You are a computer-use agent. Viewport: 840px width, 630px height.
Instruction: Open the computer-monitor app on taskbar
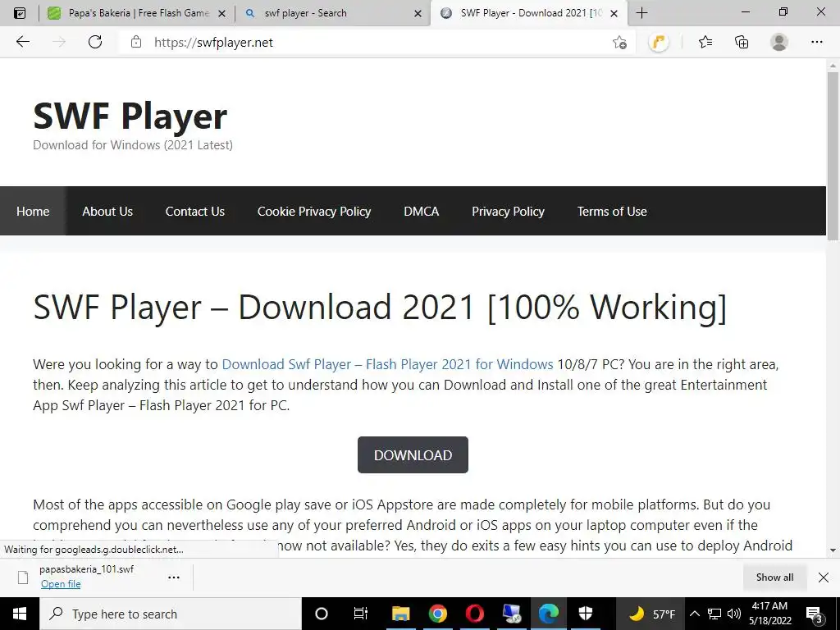(x=512, y=614)
